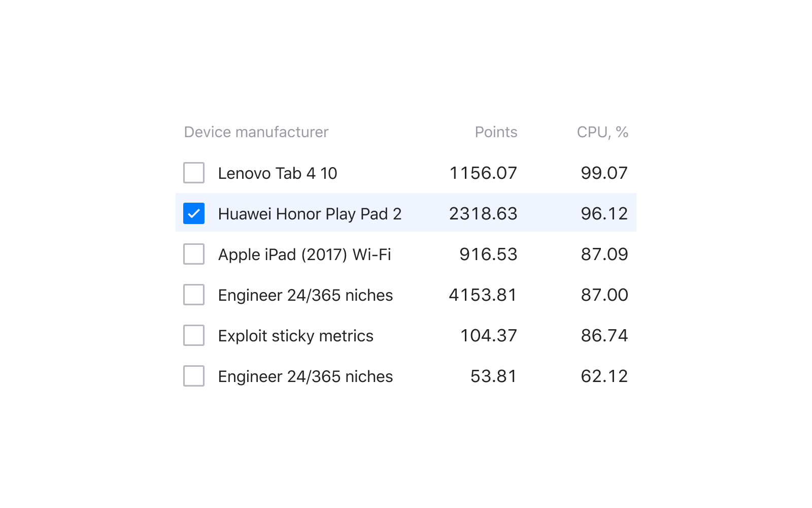
Task: Click the 99.07 CPU value
Action: (x=604, y=173)
